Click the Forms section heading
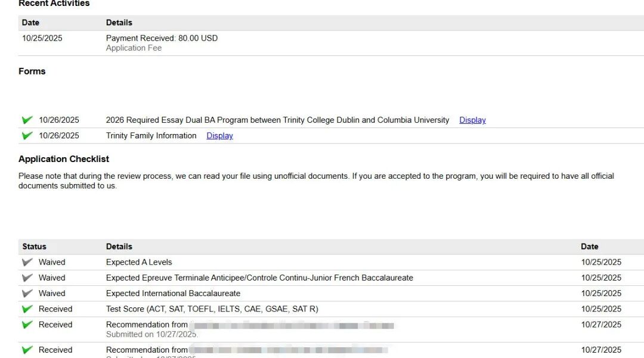The image size is (644, 358). pyautogui.click(x=32, y=71)
